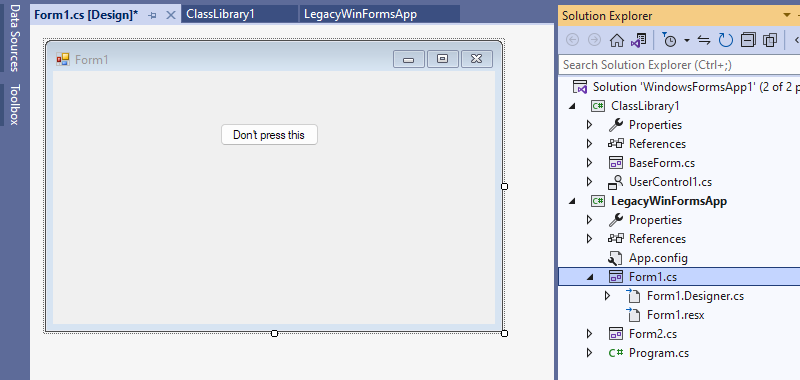Expand References under ClassLibrary1
This screenshot has width=800, height=380.
590,144
